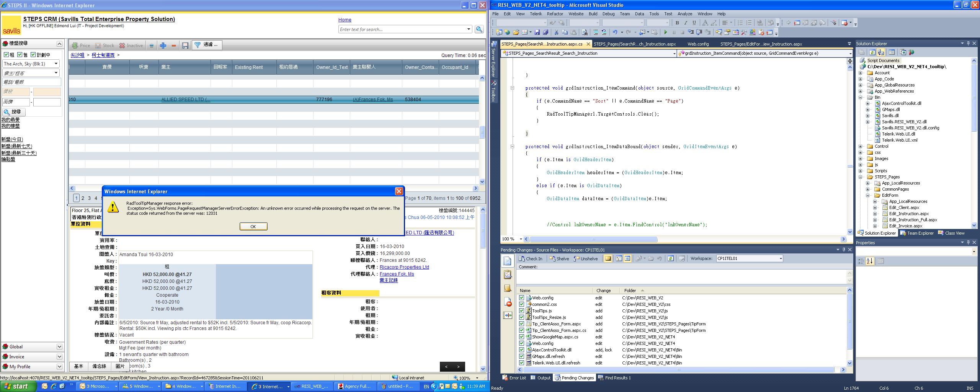The width and height of the screenshot is (980, 392).
Task: Toggle Bold formatting in Visual Studio toolbar
Action: point(677,23)
